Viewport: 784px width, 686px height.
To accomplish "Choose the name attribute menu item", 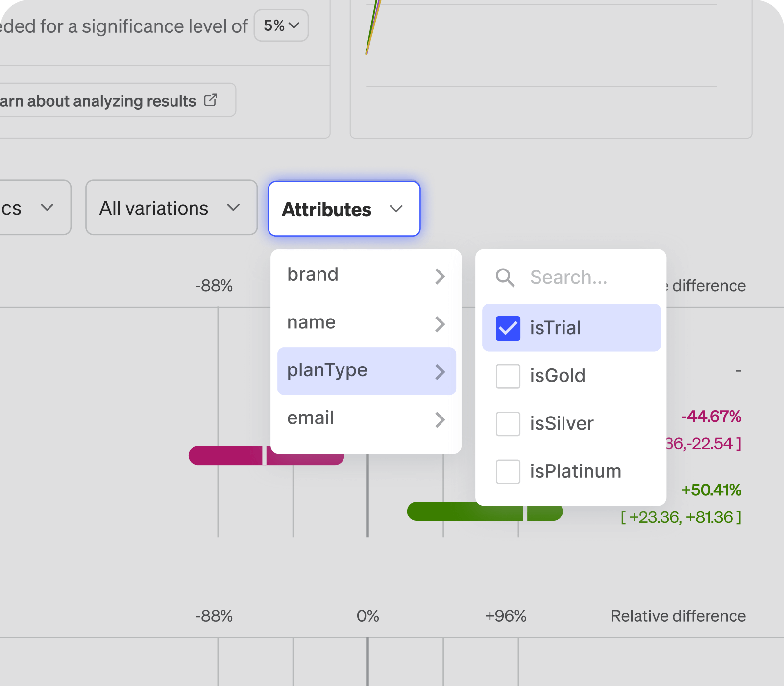I will (312, 323).
